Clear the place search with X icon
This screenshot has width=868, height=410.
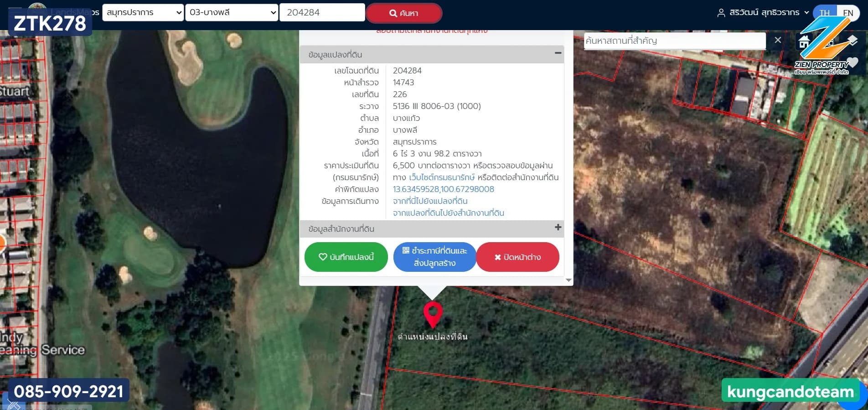pos(778,40)
